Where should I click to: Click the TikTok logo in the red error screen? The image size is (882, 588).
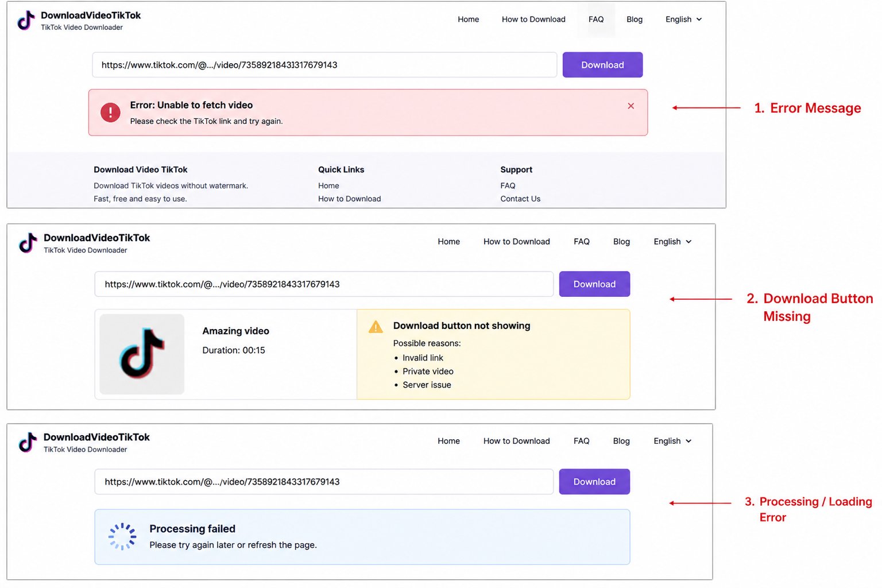(x=26, y=21)
